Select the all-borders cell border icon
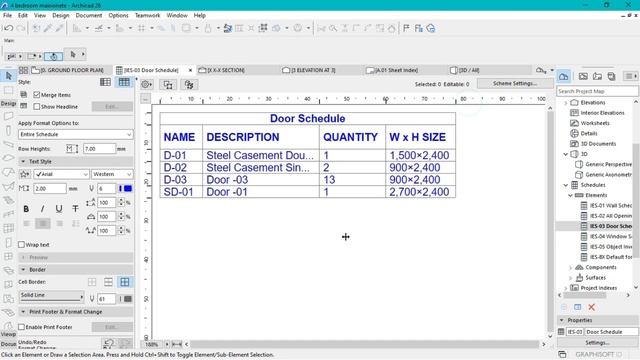Image resolution: width=640 pixels, height=360 pixels. [x=124, y=282]
